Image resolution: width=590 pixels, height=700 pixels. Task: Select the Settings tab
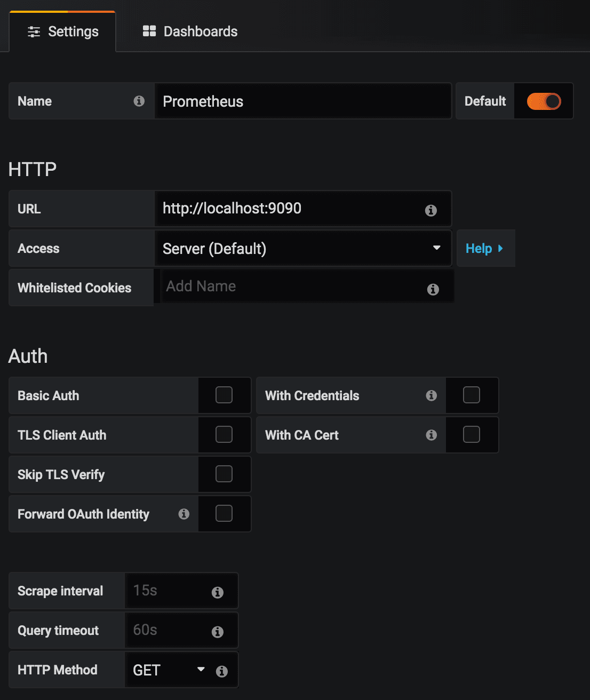click(63, 31)
